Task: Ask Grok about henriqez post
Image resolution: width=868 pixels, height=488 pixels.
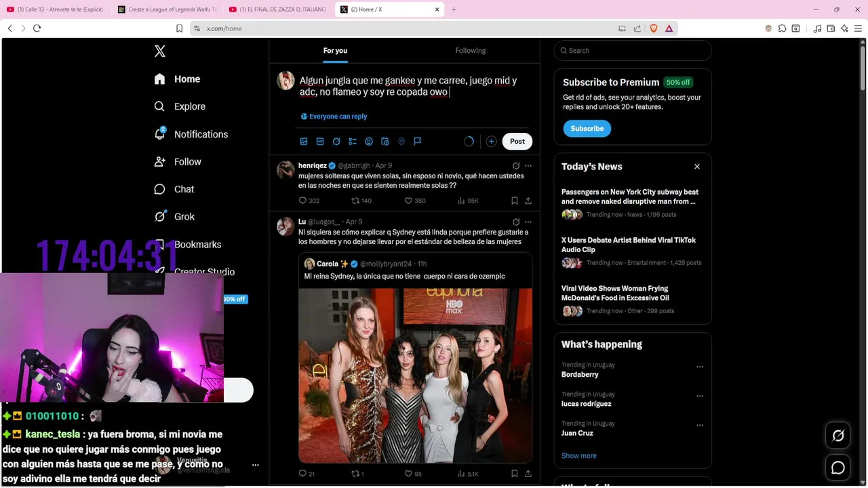Action: [516, 166]
